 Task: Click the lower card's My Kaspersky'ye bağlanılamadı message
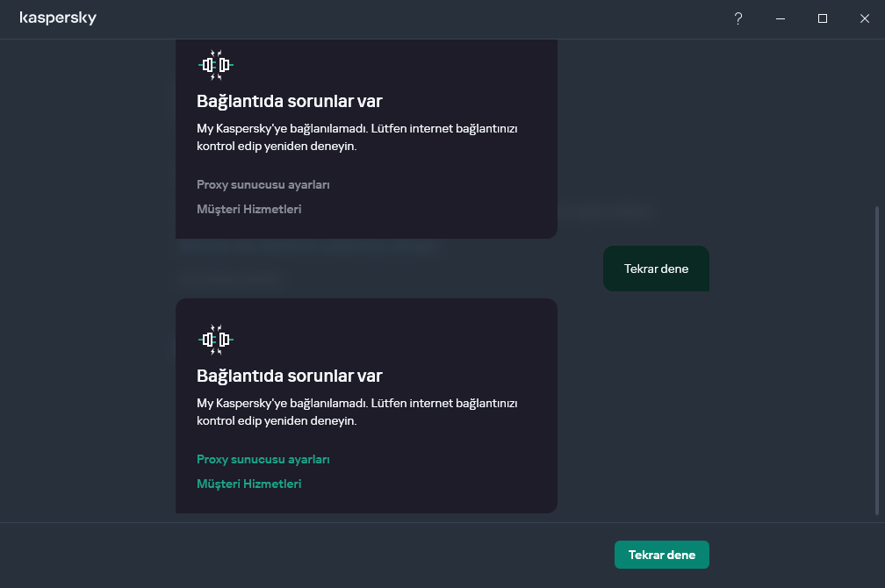357,412
